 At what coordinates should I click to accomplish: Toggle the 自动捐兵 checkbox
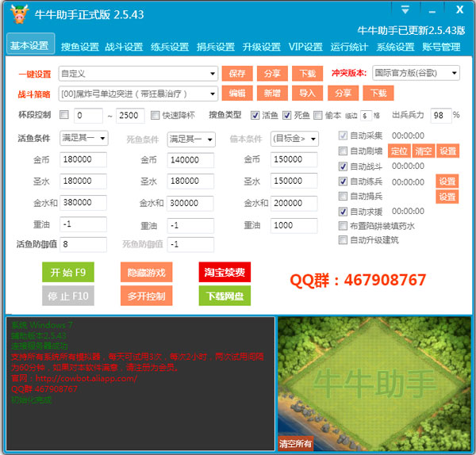coord(343,197)
